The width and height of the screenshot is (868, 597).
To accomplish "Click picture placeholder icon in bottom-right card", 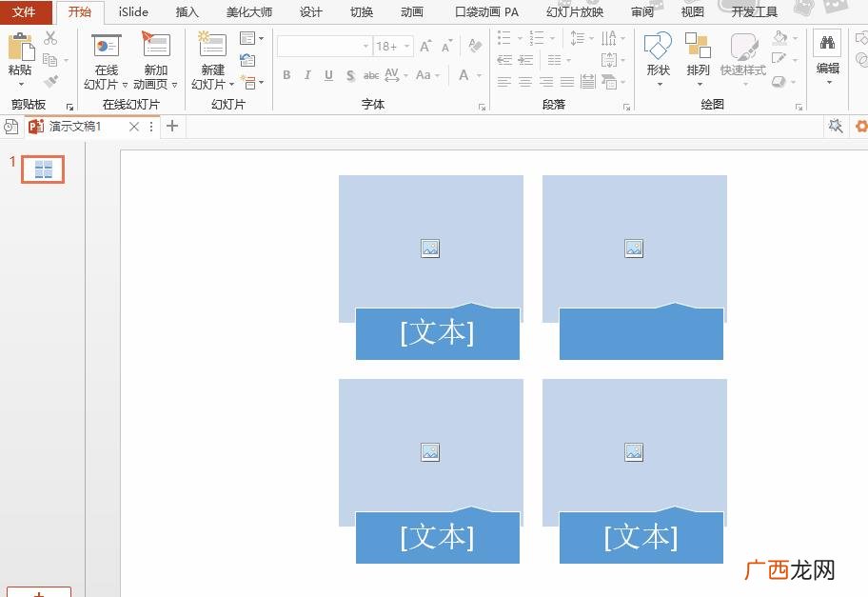I will click(x=634, y=452).
